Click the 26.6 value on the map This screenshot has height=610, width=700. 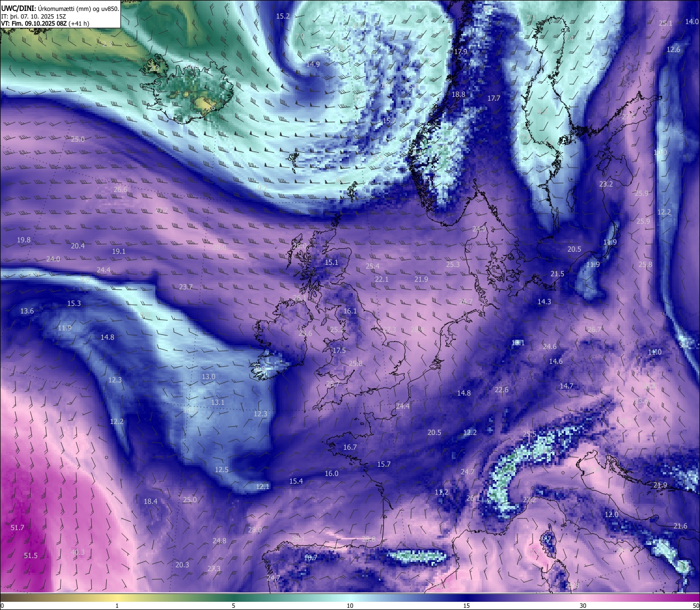(x=120, y=189)
